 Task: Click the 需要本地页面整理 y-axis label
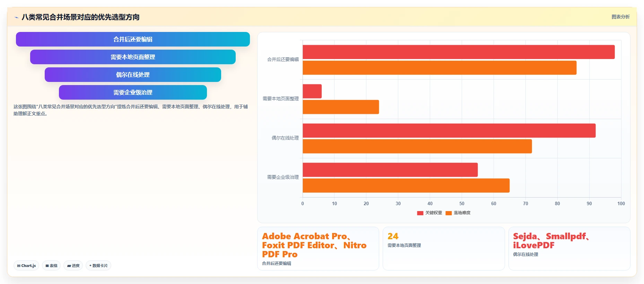(x=280, y=99)
